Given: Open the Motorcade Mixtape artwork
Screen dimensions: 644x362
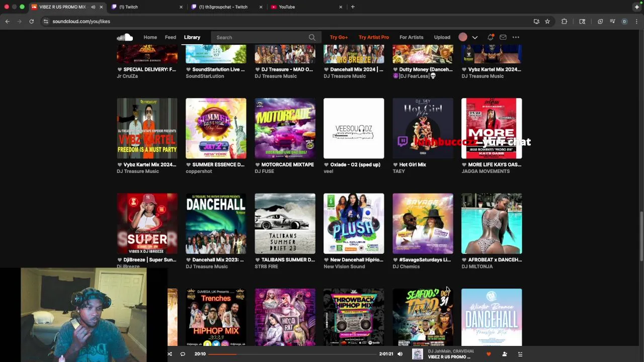Looking at the screenshot, I should tap(285, 128).
